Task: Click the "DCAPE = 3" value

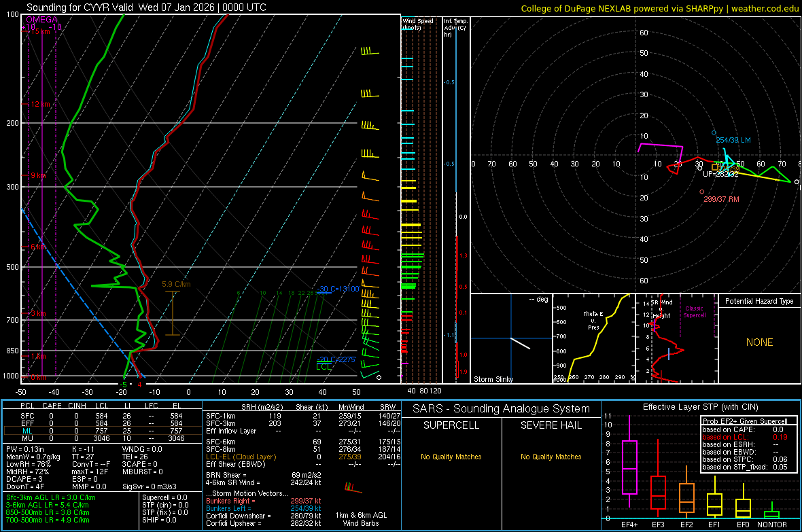Action: [24, 479]
